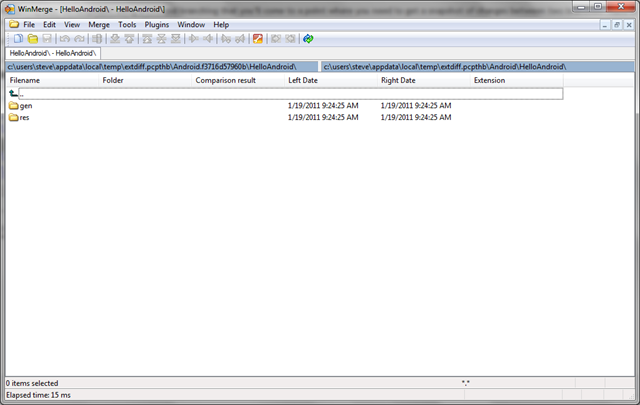Click the Undo toolbar icon
640x405 pixels.
(64, 39)
